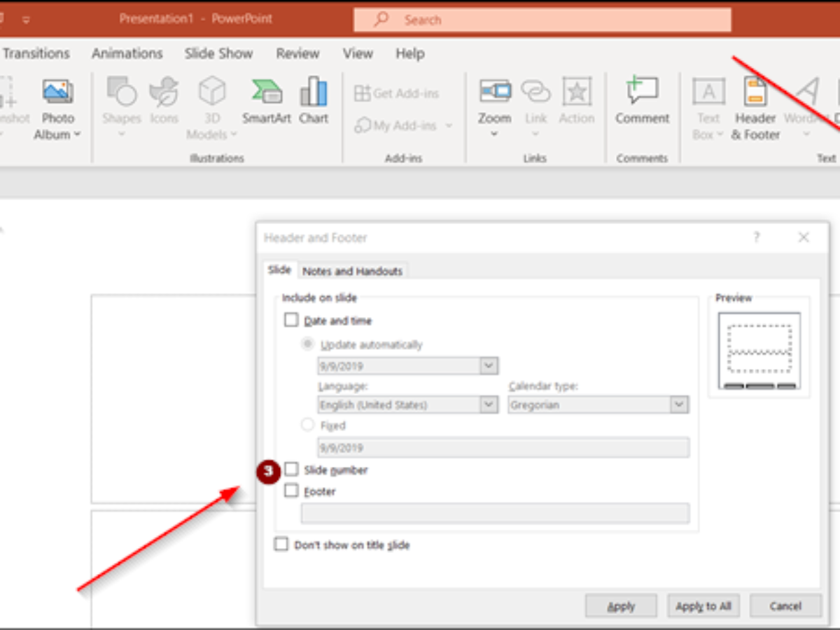Insert a SmartArt graphic
The image size is (840, 630).
tap(267, 101)
